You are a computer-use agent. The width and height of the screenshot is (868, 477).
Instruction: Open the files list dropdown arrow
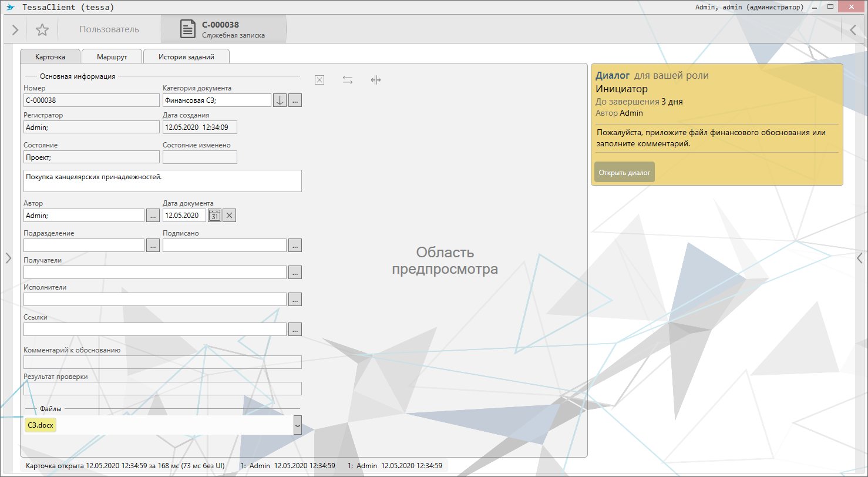298,425
